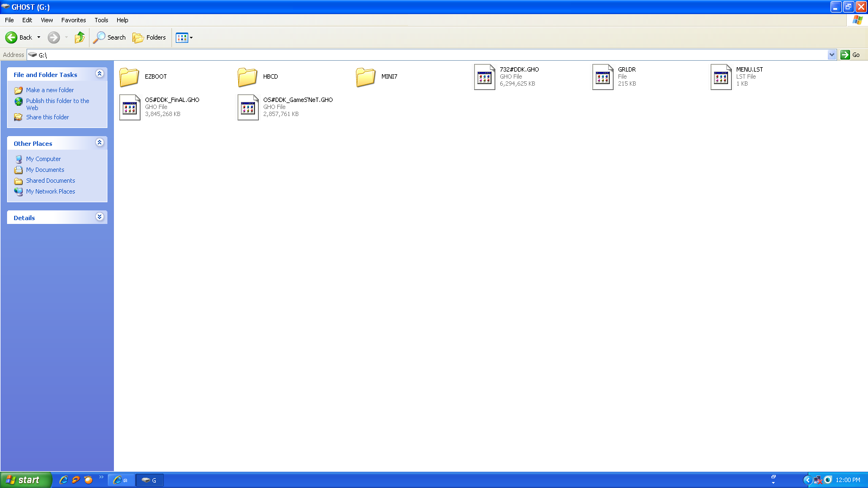Image resolution: width=868 pixels, height=488 pixels.
Task: Click the MENU.LST file name text
Action: pyautogui.click(x=749, y=69)
